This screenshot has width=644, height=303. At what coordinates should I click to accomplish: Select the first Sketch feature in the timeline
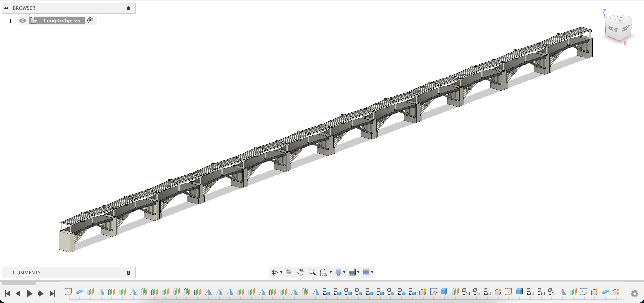69,292
